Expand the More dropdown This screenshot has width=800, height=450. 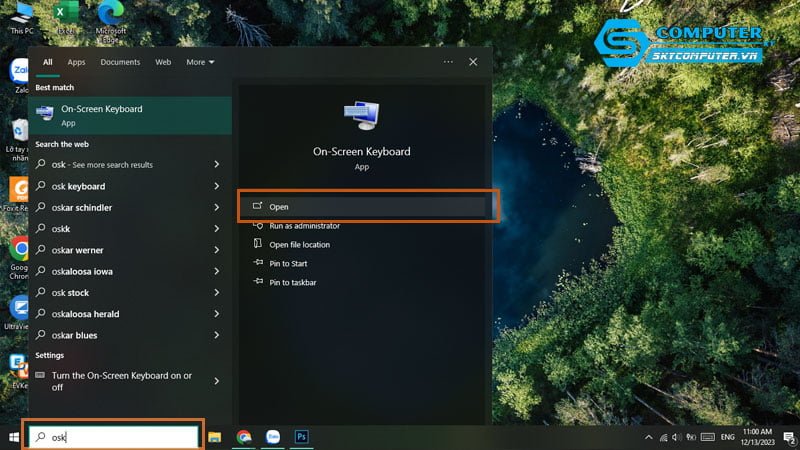tap(200, 62)
